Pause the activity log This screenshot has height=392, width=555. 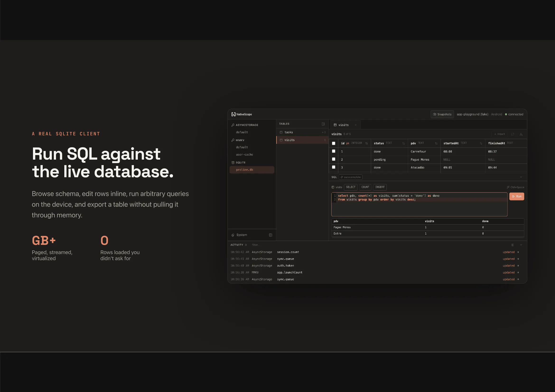513,245
